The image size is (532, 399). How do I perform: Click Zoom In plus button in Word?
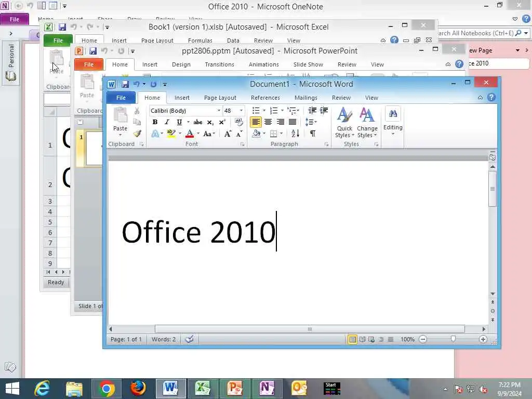483,339
